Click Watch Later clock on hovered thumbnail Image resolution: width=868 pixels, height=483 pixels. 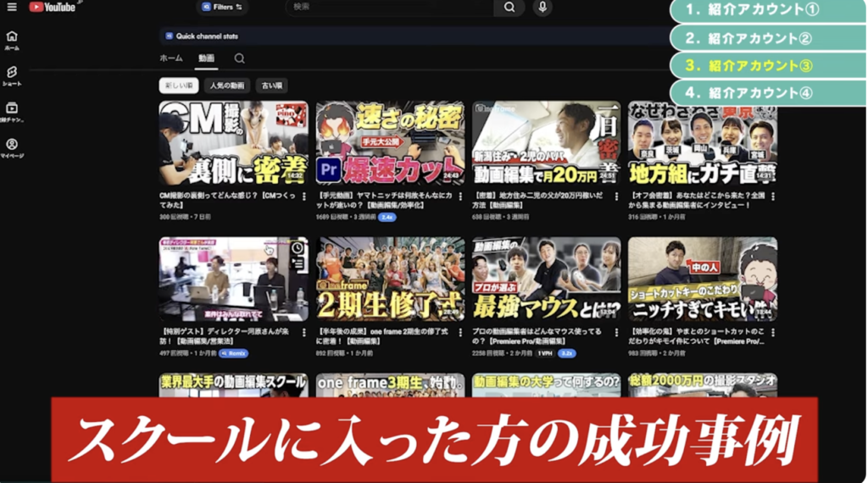click(x=298, y=248)
